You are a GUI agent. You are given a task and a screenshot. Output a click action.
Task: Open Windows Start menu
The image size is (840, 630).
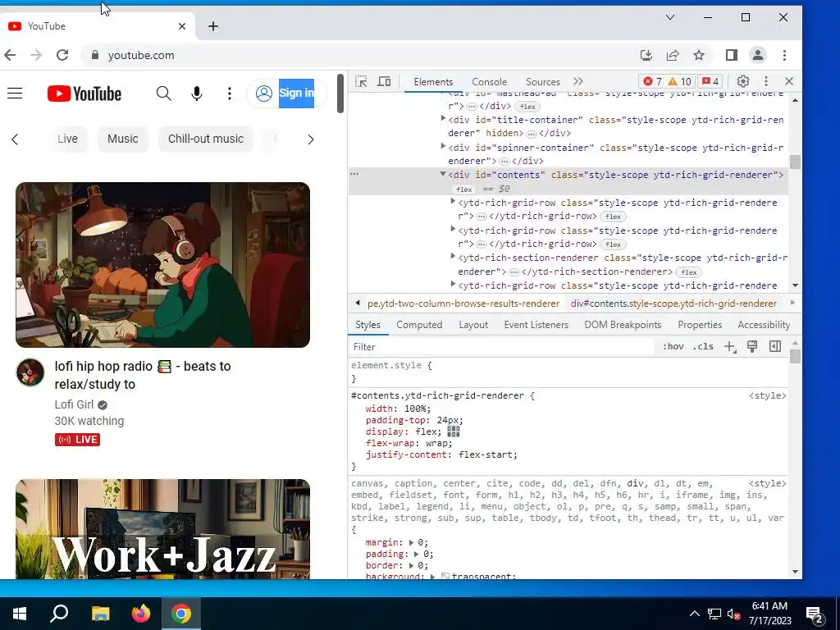(20, 614)
